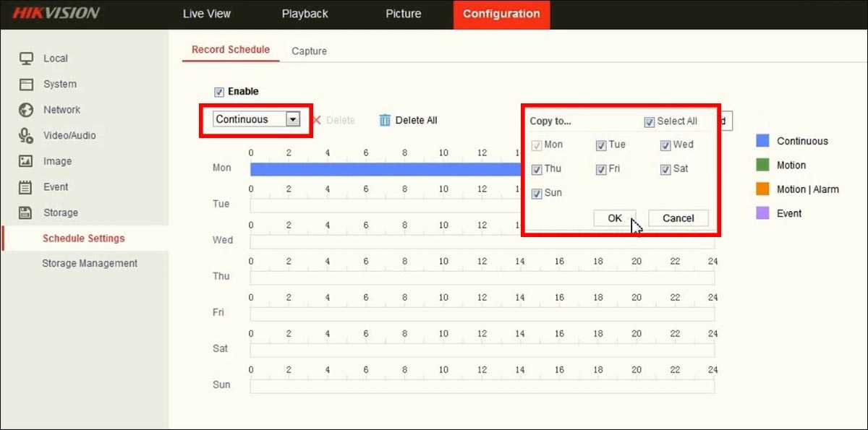Uncheck the Sun checkbox in Copy to
The height and width of the screenshot is (430, 868).
pos(537,194)
